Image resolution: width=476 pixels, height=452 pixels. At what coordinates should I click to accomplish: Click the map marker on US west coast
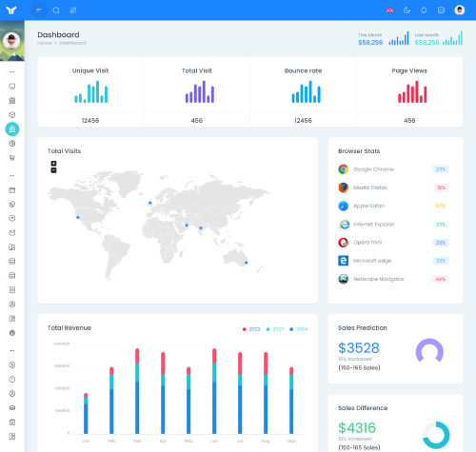(78, 217)
